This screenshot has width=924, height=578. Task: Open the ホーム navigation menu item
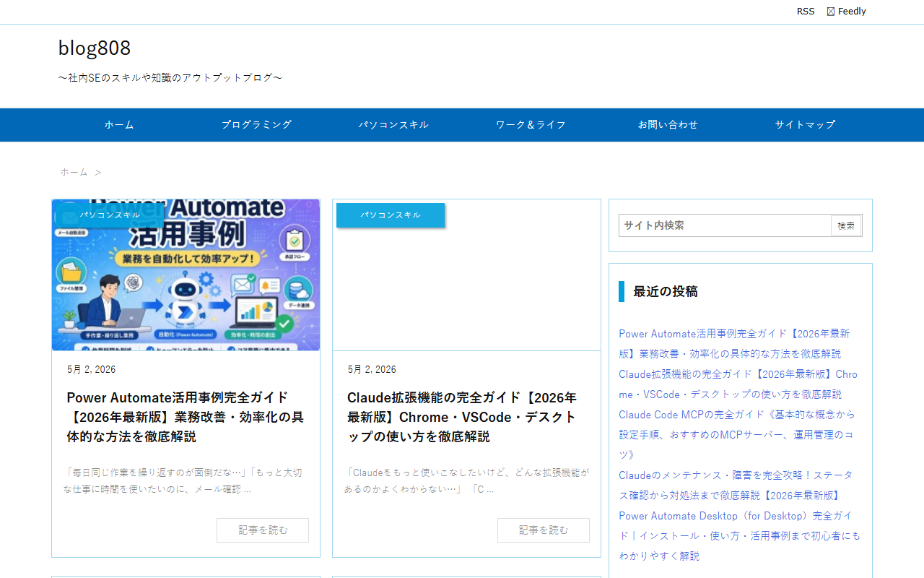pyautogui.click(x=119, y=125)
